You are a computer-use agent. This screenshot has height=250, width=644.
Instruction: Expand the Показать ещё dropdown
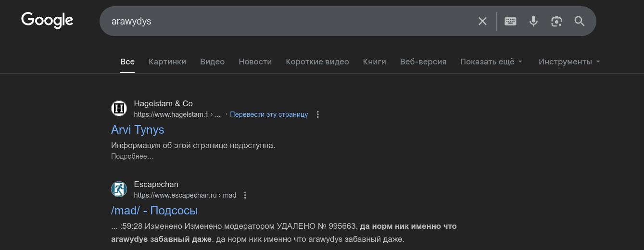491,62
